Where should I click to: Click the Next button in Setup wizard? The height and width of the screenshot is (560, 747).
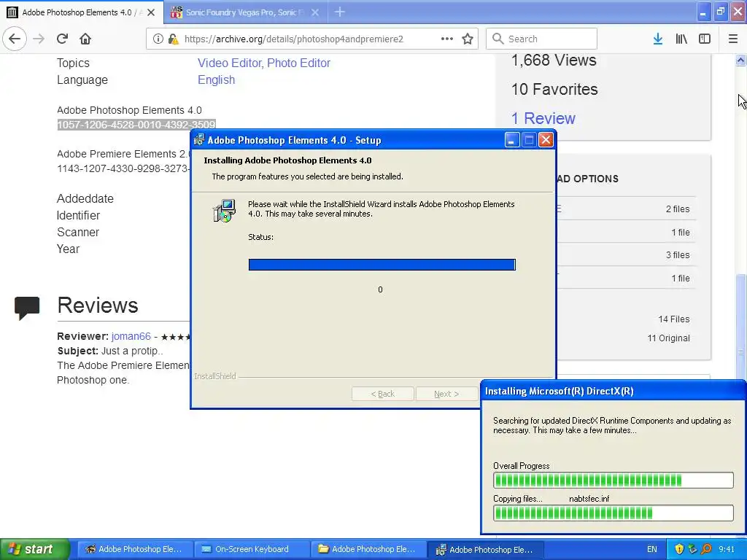(446, 394)
